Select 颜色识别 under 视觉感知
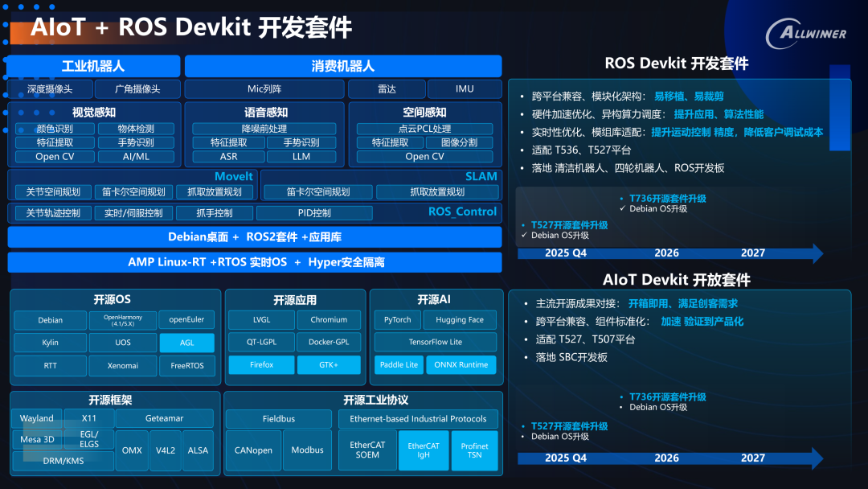Image resolution: width=868 pixels, height=489 pixels. point(55,129)
